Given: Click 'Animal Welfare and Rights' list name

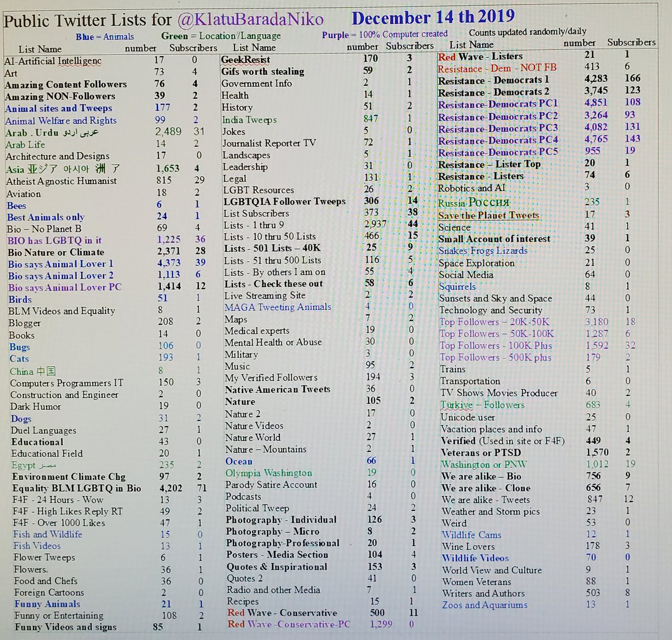Looking at the screenshot, I should tap(61, 120).
